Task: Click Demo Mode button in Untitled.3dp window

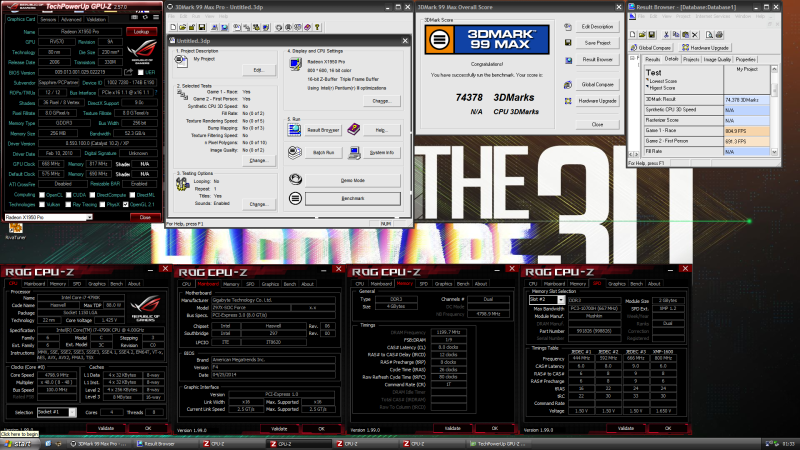Action: (353, 180)
